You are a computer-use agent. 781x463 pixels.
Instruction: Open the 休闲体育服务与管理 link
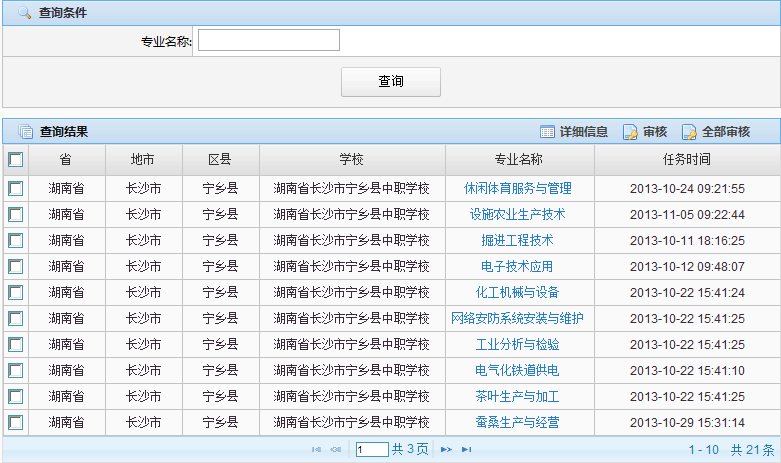[x=518, y=188]
